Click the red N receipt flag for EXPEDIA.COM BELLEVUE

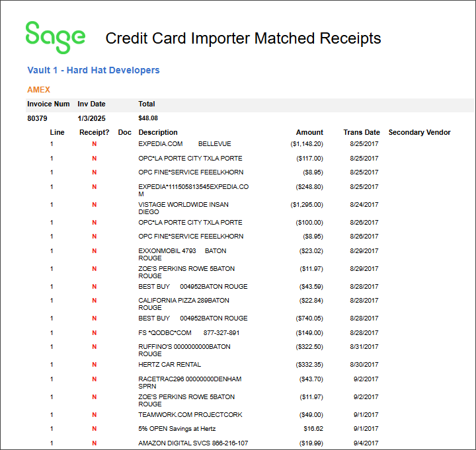tap(95, 144)
